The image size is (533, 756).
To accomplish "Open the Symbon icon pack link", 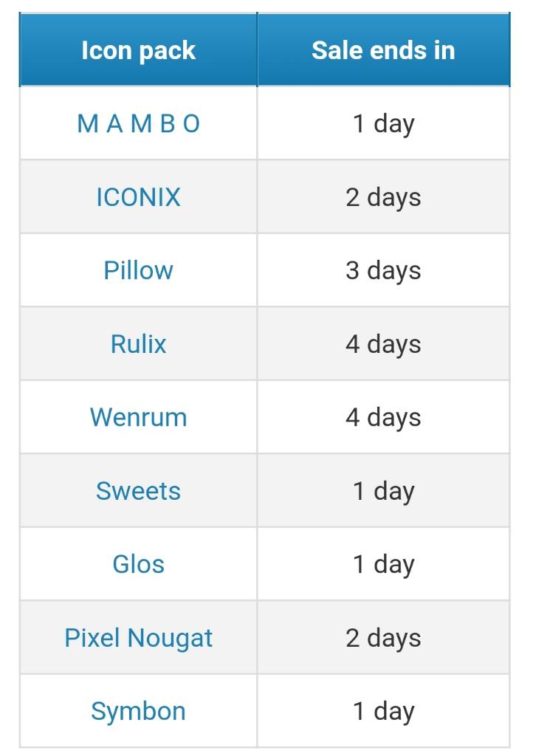I will tap(138, 712).
